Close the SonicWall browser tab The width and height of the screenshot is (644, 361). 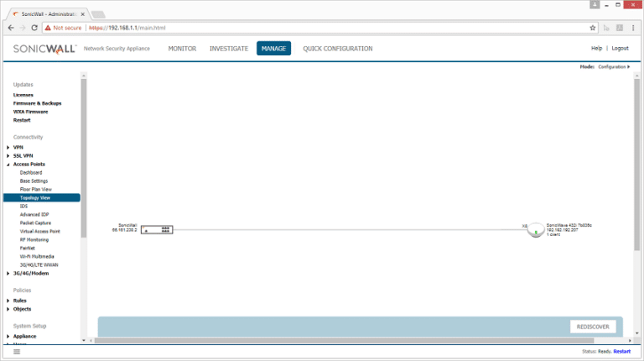tap(82, 14)
